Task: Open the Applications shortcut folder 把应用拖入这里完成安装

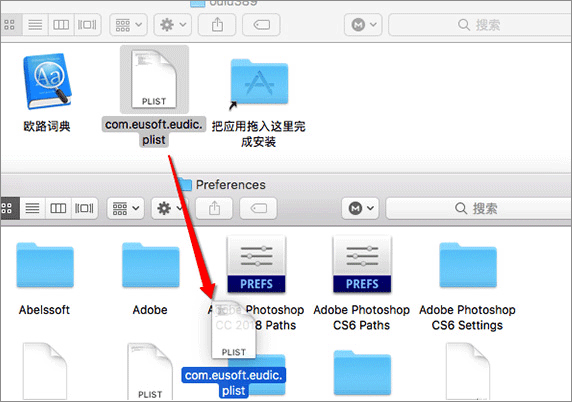Action: [259, 83]
